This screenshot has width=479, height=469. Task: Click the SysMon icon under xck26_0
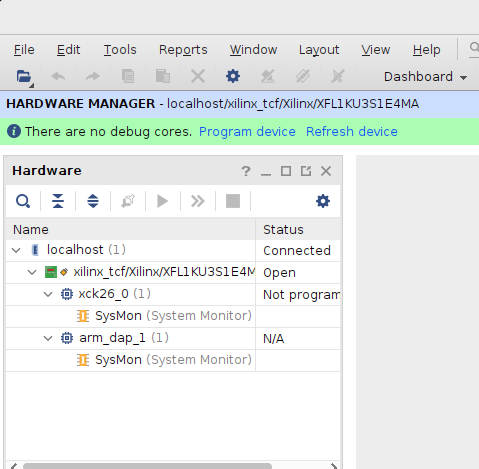point(83,316)
